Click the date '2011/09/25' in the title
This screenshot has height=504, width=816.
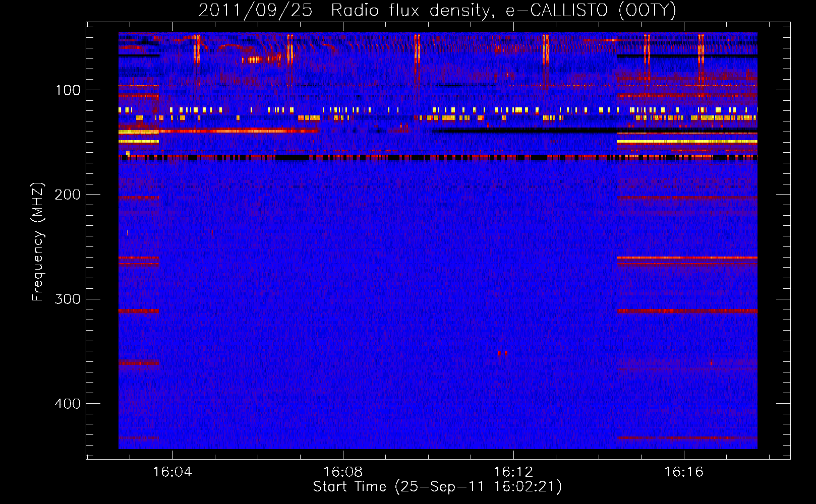pyautogui.click(x=256, y=11)
